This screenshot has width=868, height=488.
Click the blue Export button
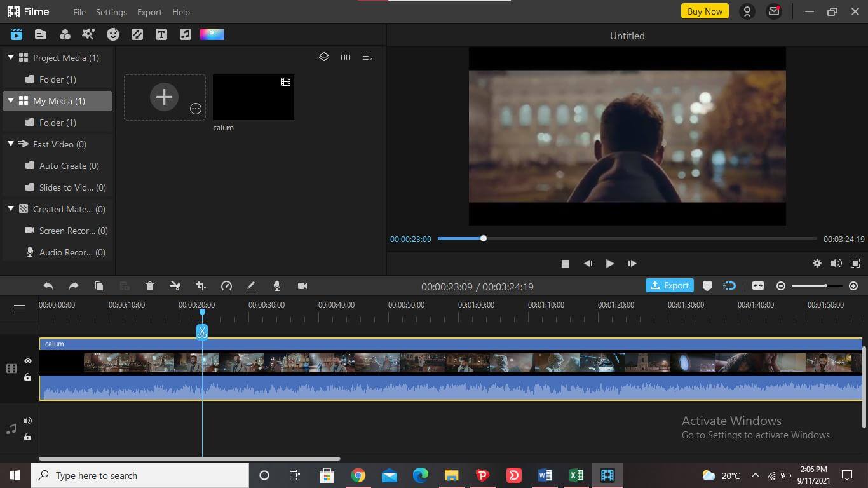(x=670, y=286)
